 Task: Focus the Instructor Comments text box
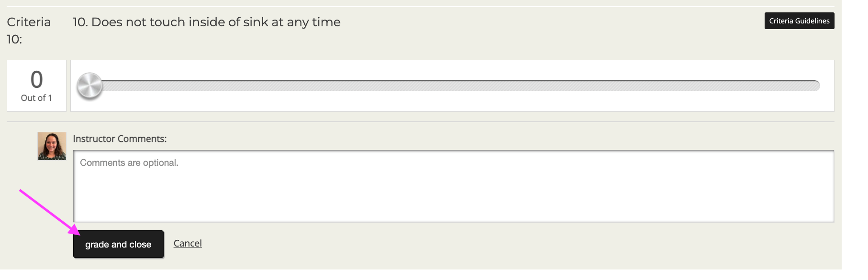pyautogui.click(x=454, y=186)
